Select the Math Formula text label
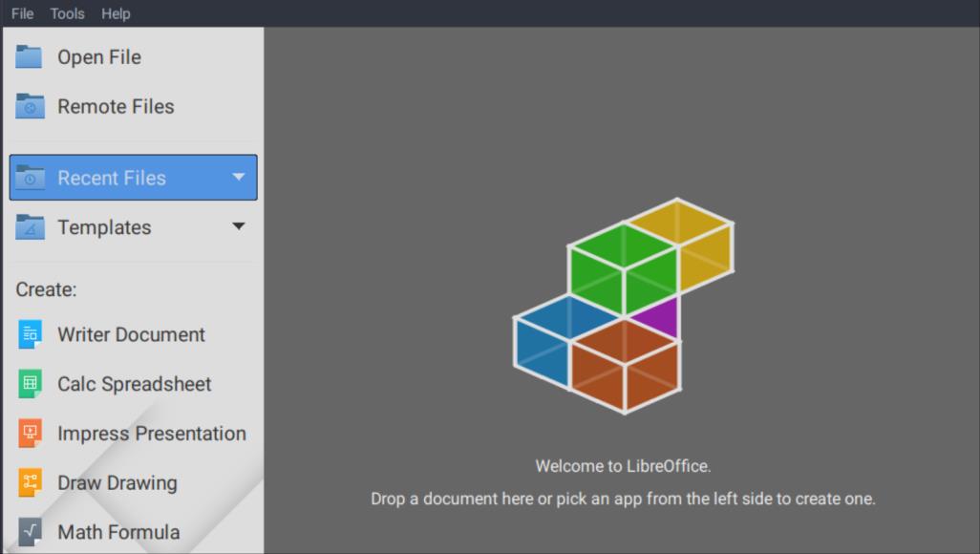Viewport: 980px width, 554px height. click(118, 532)
